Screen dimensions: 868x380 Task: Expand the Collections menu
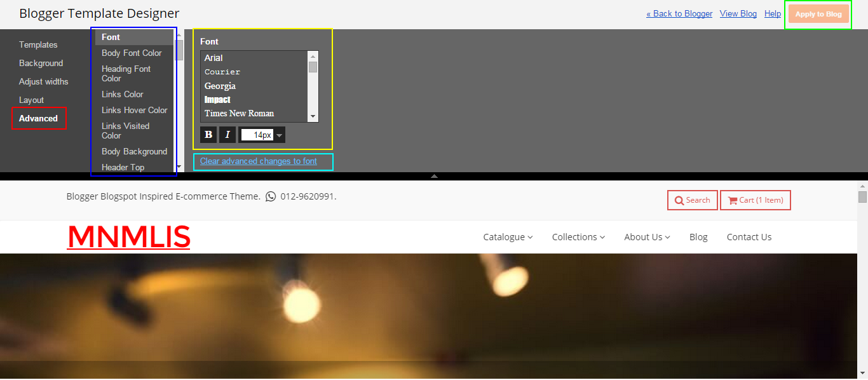tap(578, 237)
